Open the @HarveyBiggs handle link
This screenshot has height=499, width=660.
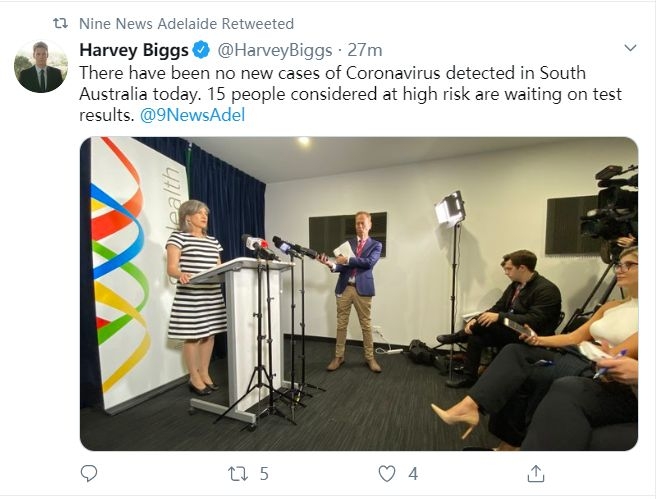tap(271, 49)
